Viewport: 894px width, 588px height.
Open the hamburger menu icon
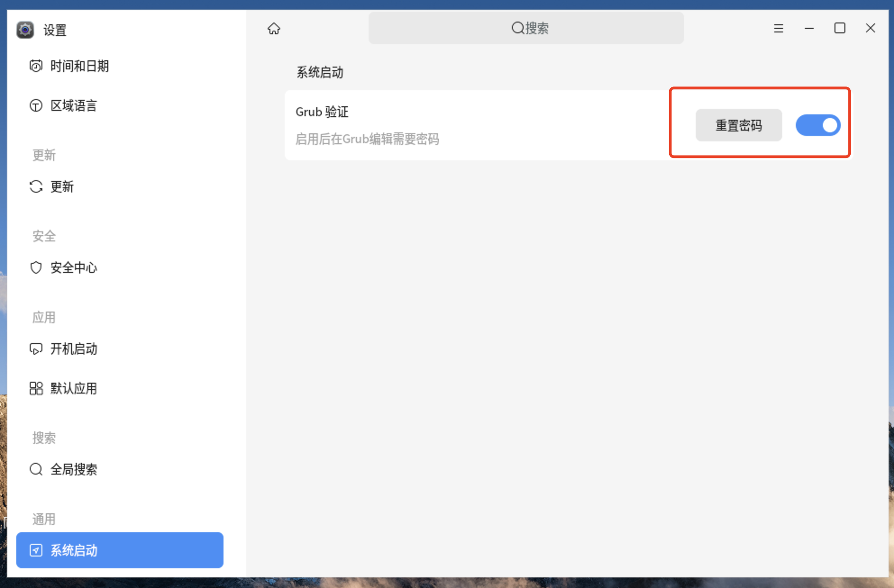point(778,29)
